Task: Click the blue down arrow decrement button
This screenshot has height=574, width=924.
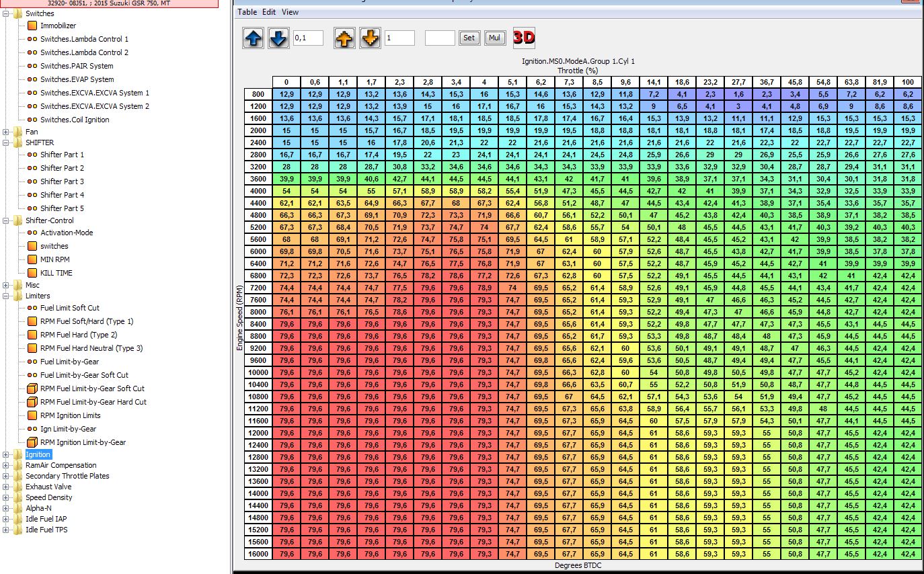Action: [x=278, y=38]
